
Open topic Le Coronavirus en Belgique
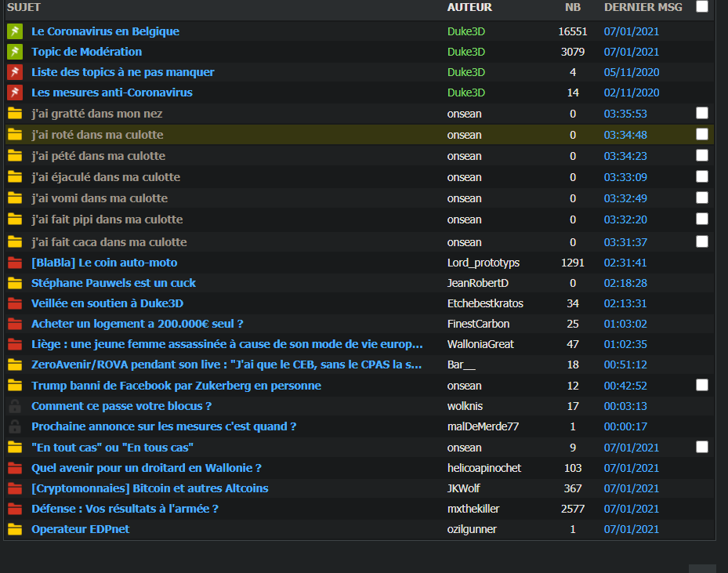coord(105,31)
